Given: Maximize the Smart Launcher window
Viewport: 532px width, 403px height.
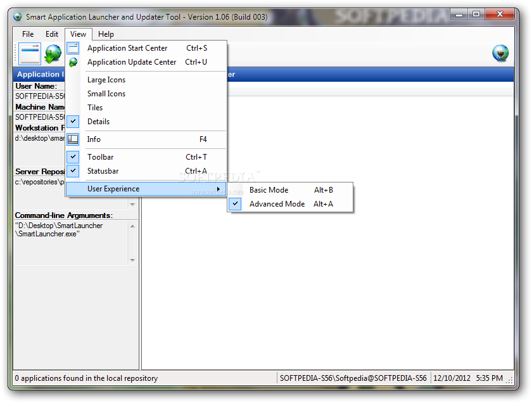Looking at the screenshot, I should pyautogui.click(x=476, y=15).
